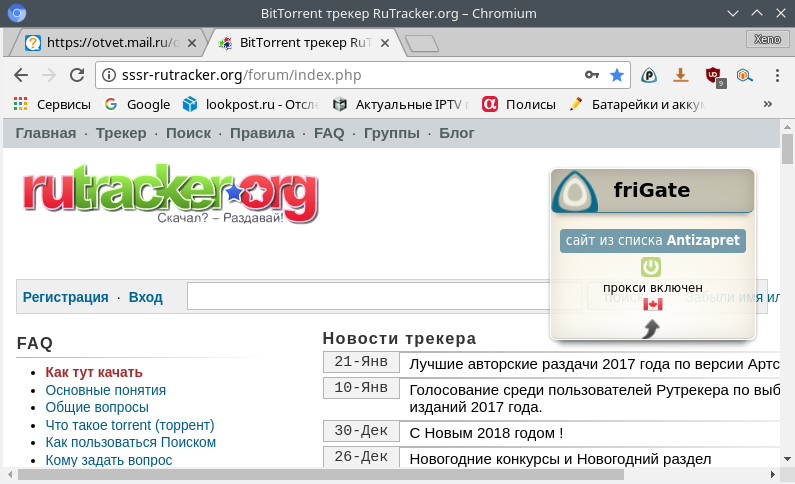Image resolution: width=795 pixels, height=484 pixels.
Task: Click the orange download extension icon
Action: tap(680, 75)
